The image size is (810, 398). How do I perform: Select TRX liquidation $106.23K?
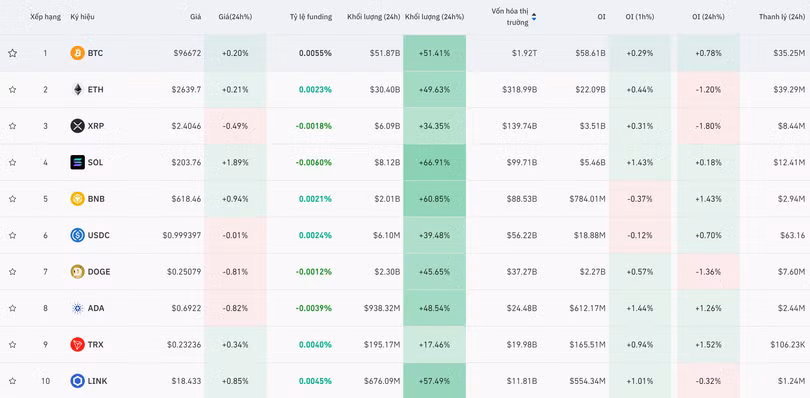tap(787, 345)
